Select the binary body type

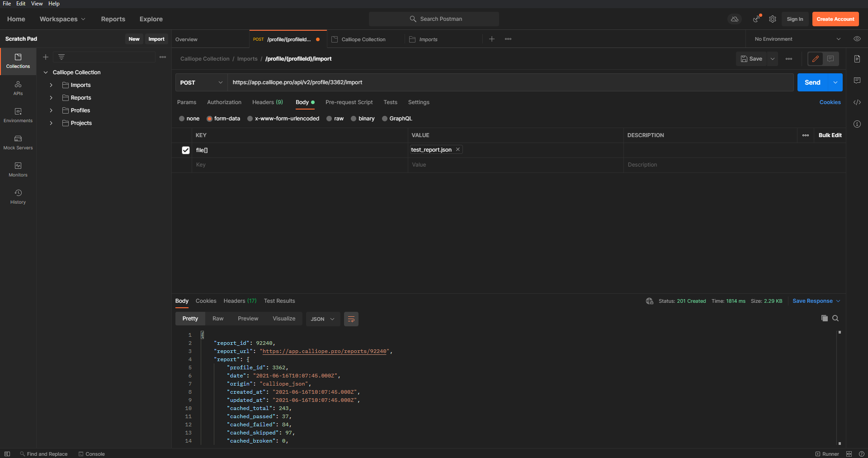(x=354, y=119)
